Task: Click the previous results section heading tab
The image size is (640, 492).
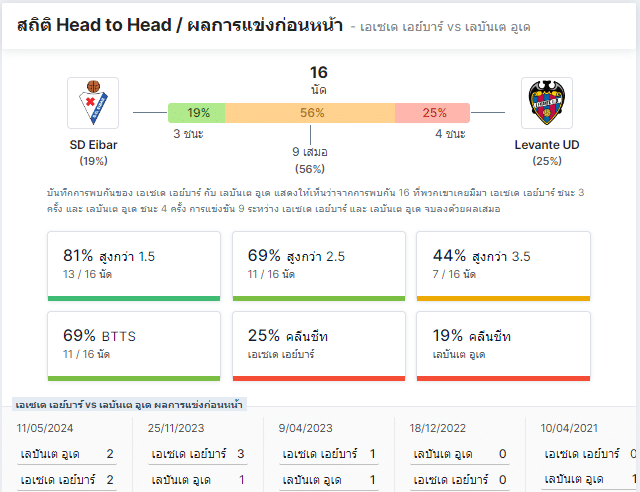Action: coord(129,405)
